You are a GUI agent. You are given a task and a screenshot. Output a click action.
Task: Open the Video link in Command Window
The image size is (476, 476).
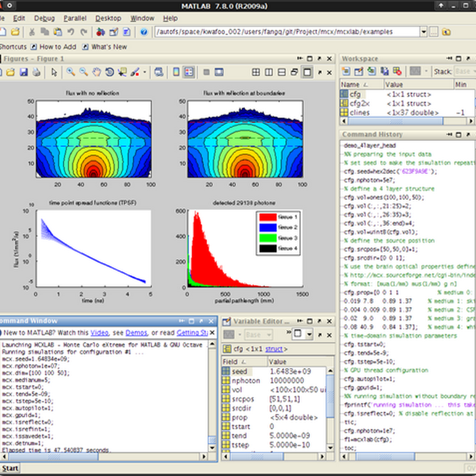[99, 333]
